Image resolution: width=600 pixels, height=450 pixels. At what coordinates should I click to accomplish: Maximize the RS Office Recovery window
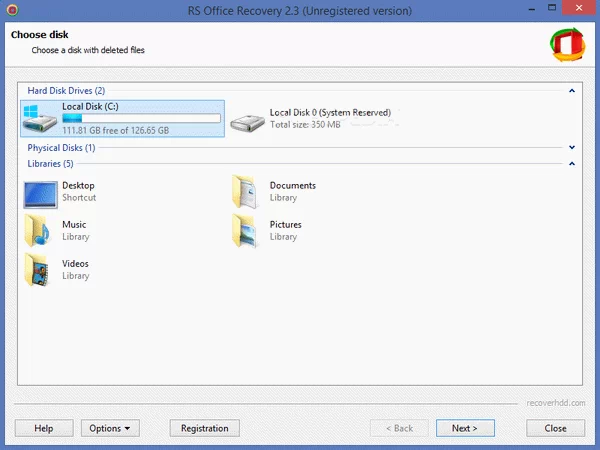(552, 8)
